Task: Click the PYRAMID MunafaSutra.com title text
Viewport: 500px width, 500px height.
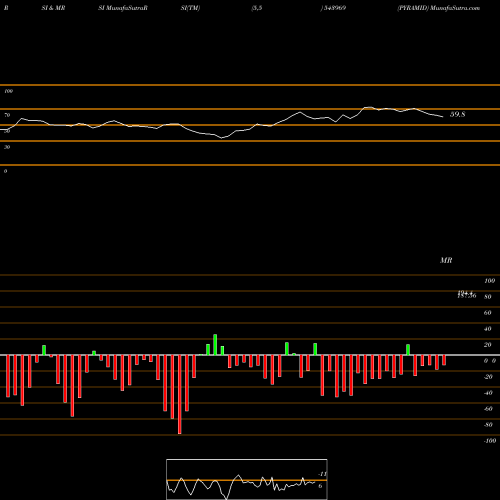Action: tap(438, 8)
